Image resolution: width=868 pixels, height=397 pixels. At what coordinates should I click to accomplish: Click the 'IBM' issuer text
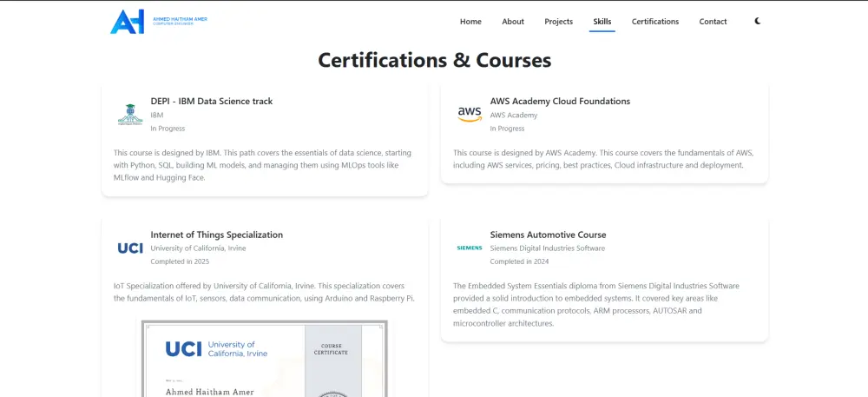(156, 116)
